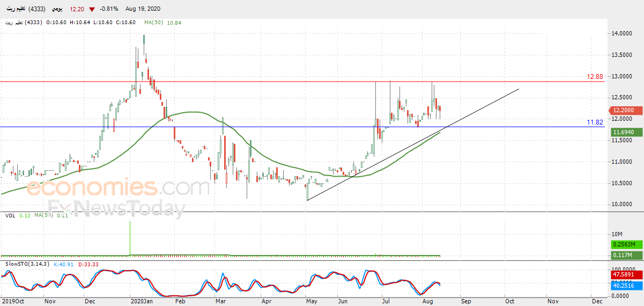
Task: Click the VOL panel label
Action: [x=10, y=215]
